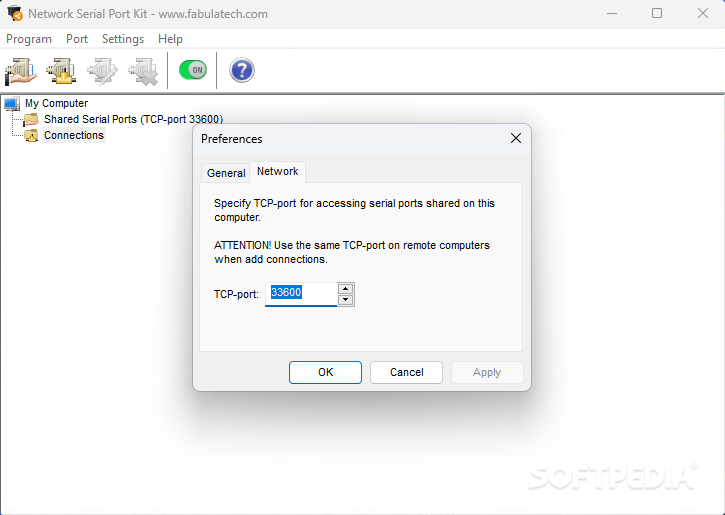Click the Share serial port toolbar icon
The image size is (725, 515).
20,71
